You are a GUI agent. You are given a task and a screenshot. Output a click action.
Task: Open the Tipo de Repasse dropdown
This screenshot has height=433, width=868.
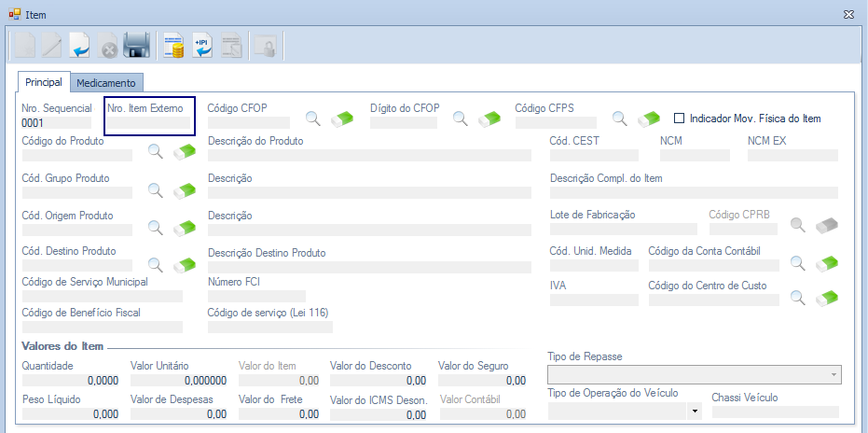[834, 375]
